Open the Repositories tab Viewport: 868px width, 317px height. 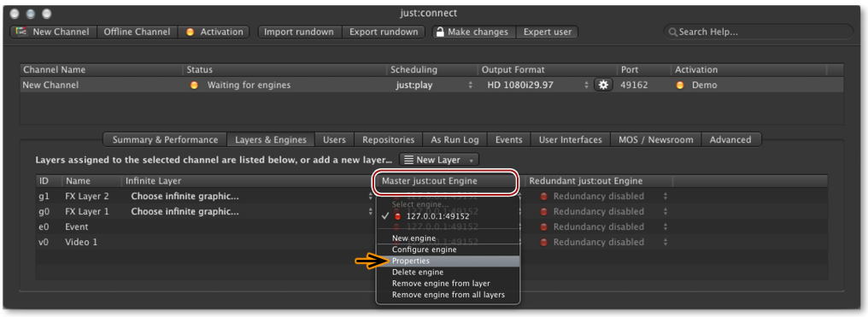[389, 140]
